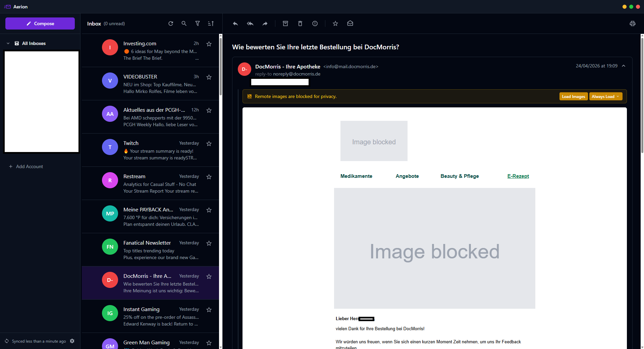Reply to the DocMorris email
Viewport: 644px width, 349px height.
click(235, 23)
